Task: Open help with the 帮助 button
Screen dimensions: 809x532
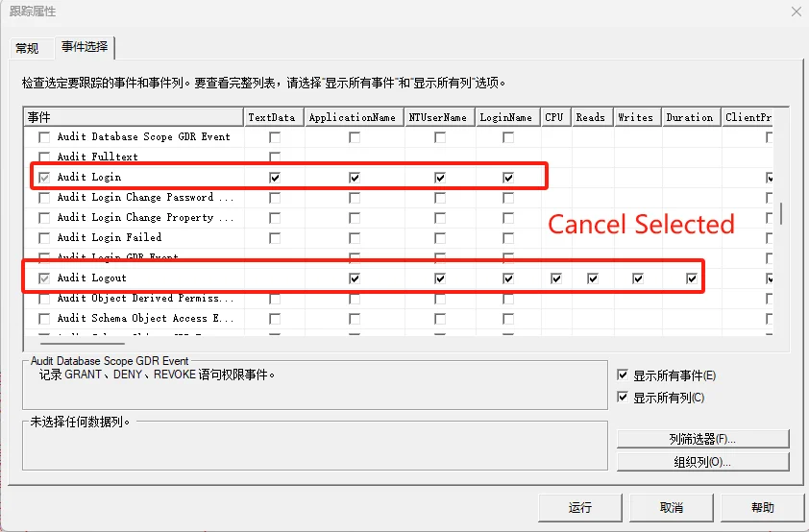Action: tap(763, 508)
